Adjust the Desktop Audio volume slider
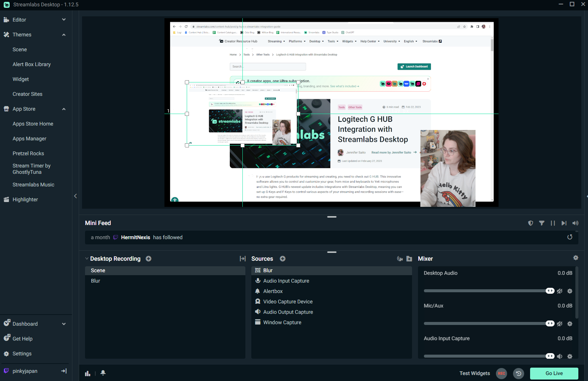Screen dimensions: 588x381 coord(489,291)
